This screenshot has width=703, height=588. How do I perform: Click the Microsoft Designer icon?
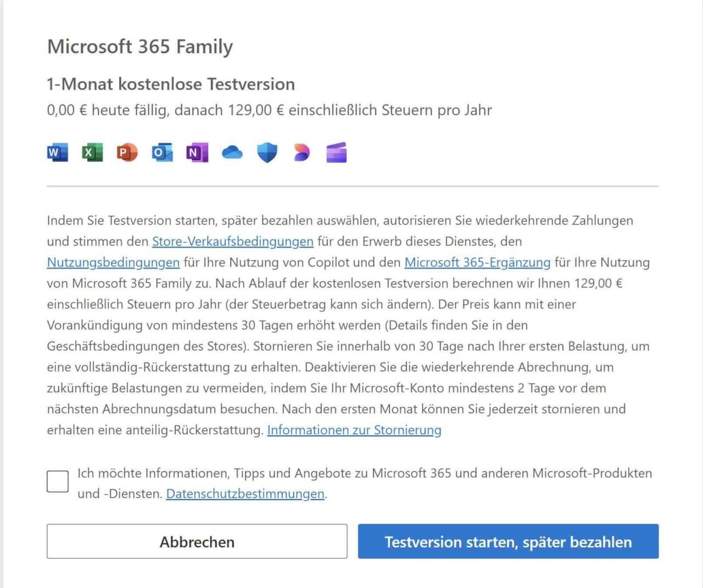pos(302,153)
